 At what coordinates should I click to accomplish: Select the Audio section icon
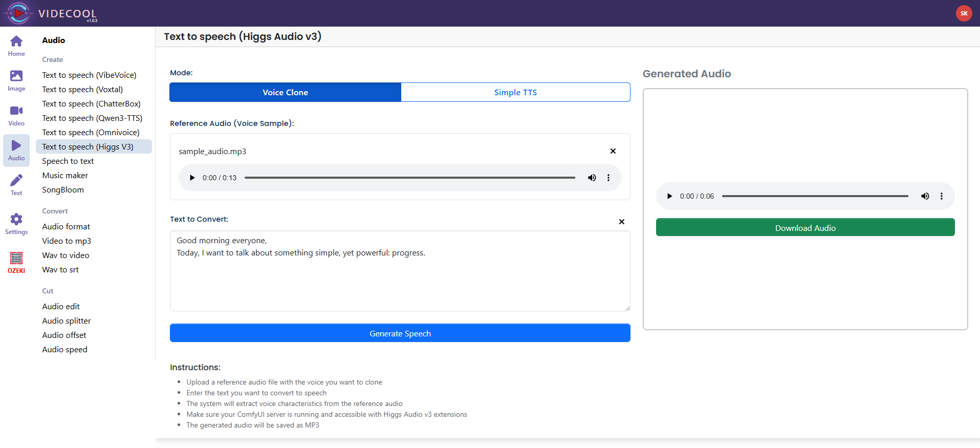[16, 151]
